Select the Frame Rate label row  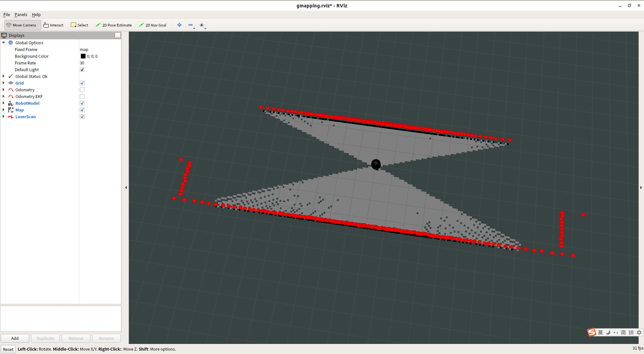click(x=25, y=63)
